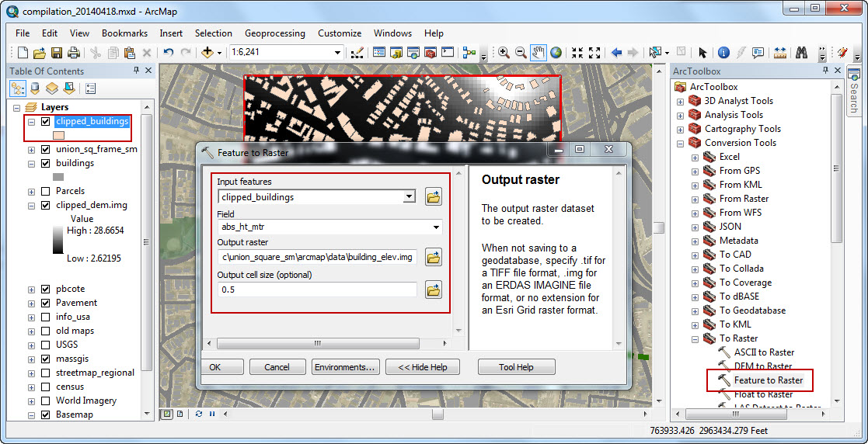
Task: Undo the last action
Action: 169,53
